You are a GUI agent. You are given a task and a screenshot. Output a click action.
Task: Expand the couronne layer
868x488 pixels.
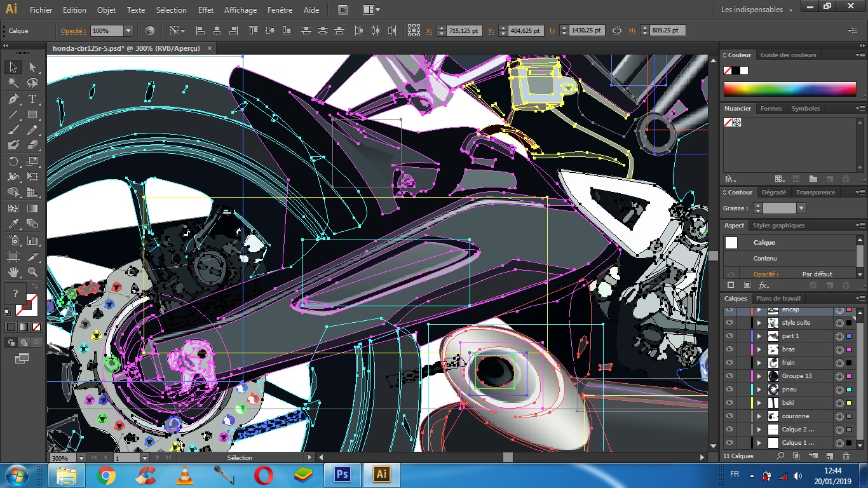pos(759,416)
